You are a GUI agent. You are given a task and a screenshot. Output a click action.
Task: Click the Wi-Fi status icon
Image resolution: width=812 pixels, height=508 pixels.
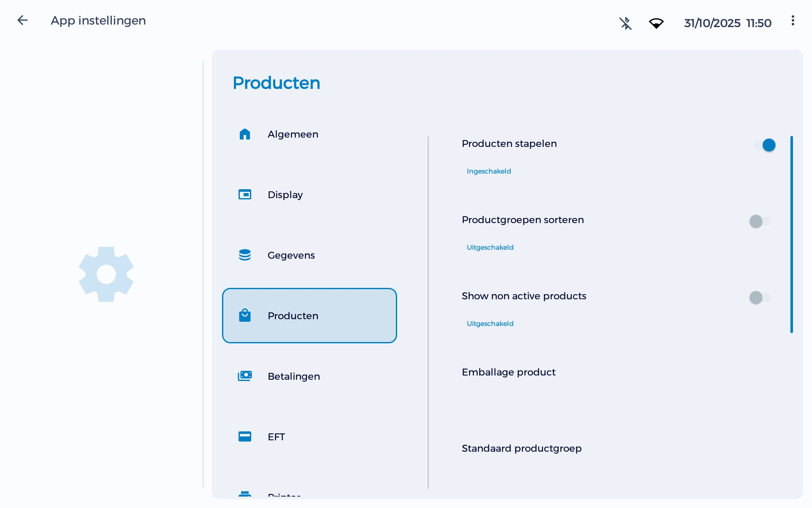[656, 23]
